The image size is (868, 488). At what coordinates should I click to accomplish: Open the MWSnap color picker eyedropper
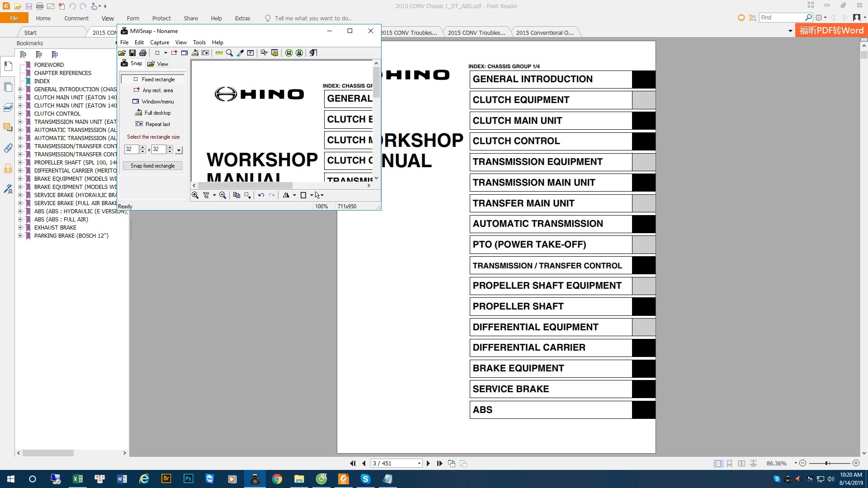[240, 53]
